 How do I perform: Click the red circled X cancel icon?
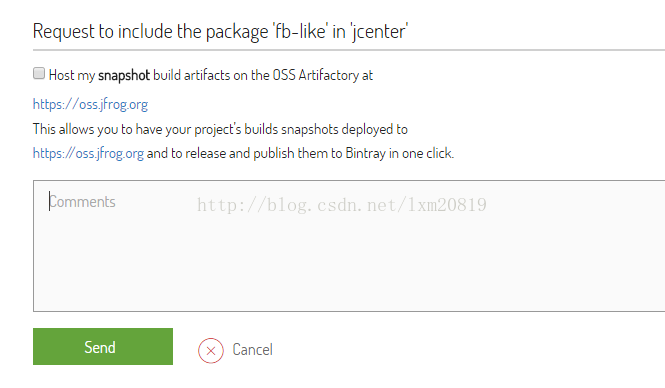click(x=211, y=351)
